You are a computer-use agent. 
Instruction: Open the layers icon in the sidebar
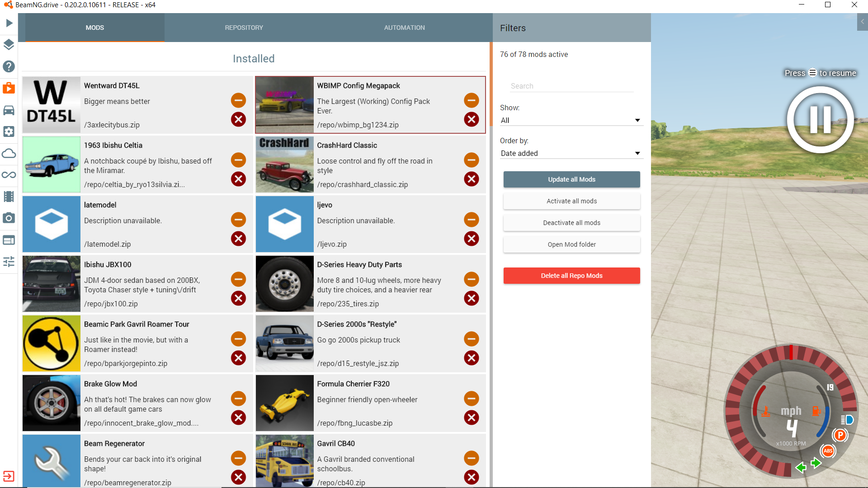click(x=9, y=45)
